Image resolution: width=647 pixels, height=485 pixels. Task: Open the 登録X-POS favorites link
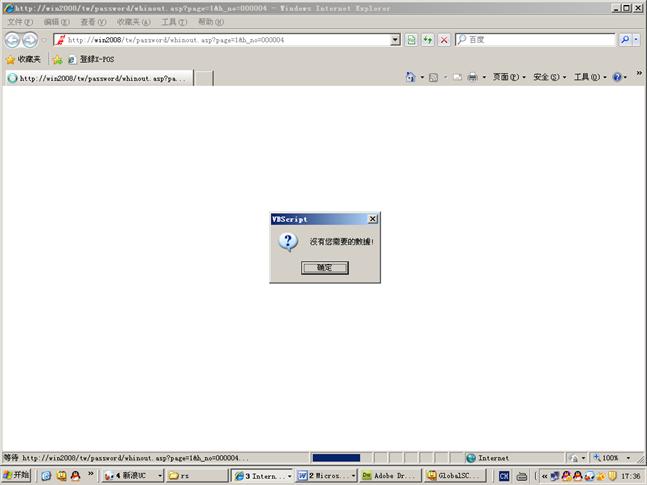tap(90, 59)
